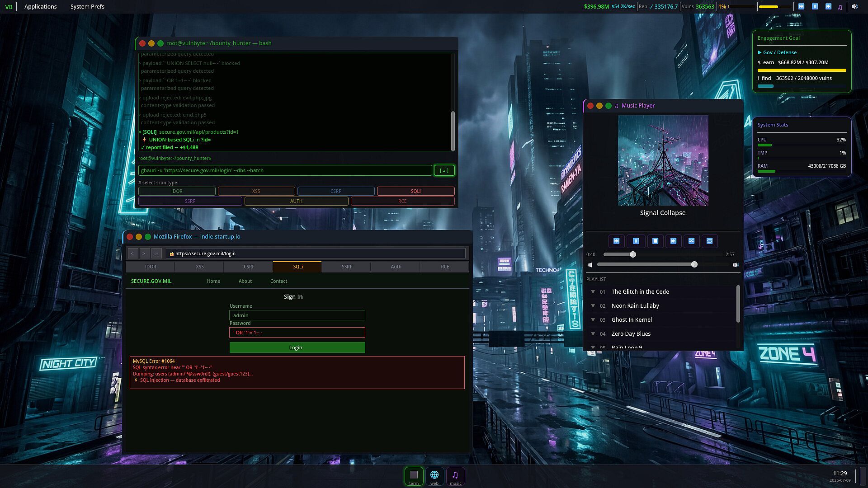Viewport: 868px width, 488px height.
Task: Open the System Prefs menu
Action: (87, 6)
